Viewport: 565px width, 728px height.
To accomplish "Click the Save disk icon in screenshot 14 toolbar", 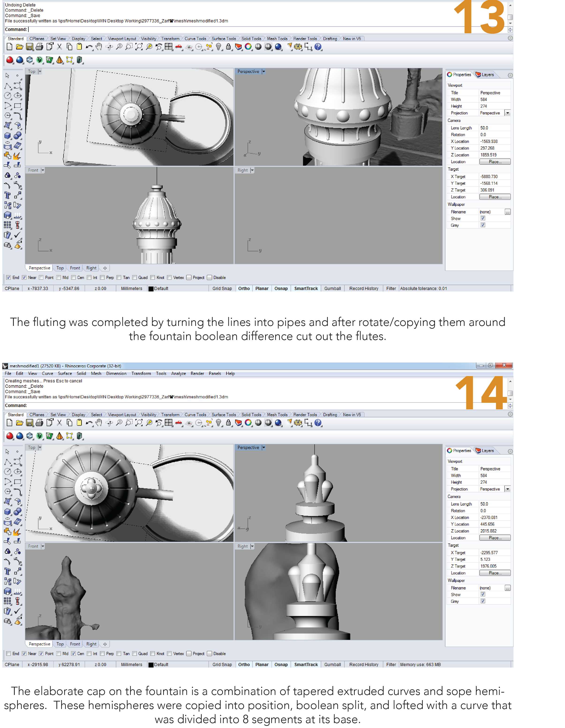I will pyautogui.click(x=30, y=423).
